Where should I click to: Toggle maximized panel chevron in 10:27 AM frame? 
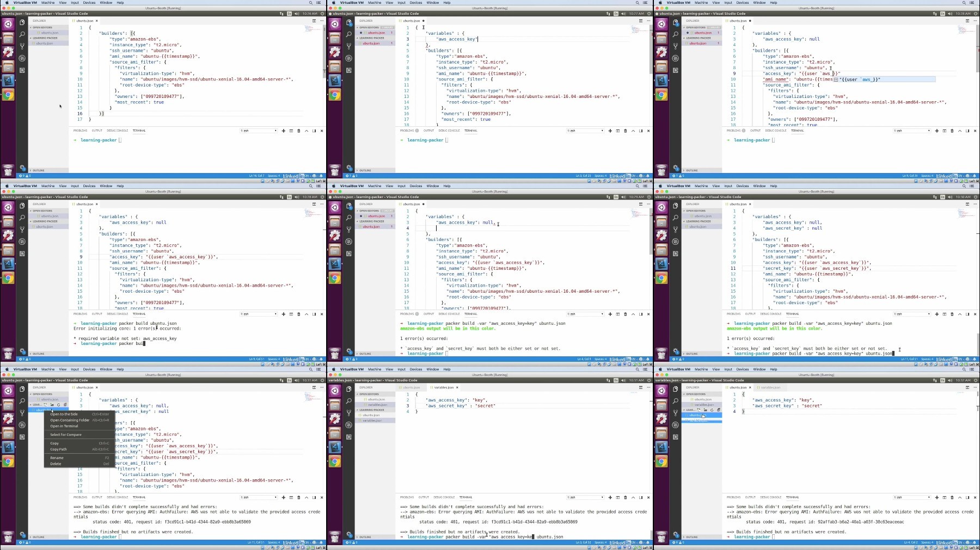[x=633, y=131]
